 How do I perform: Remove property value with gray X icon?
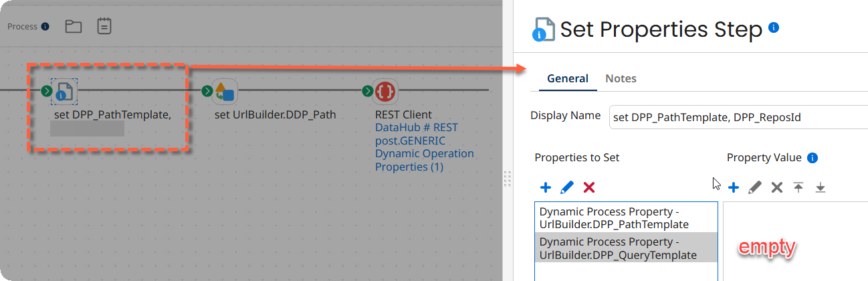[x=776, y=187]
